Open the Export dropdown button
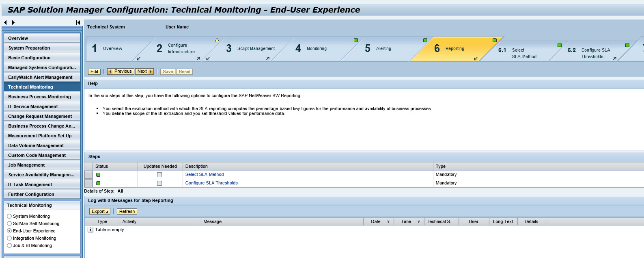The image size is (644, 258). (100, 211)
